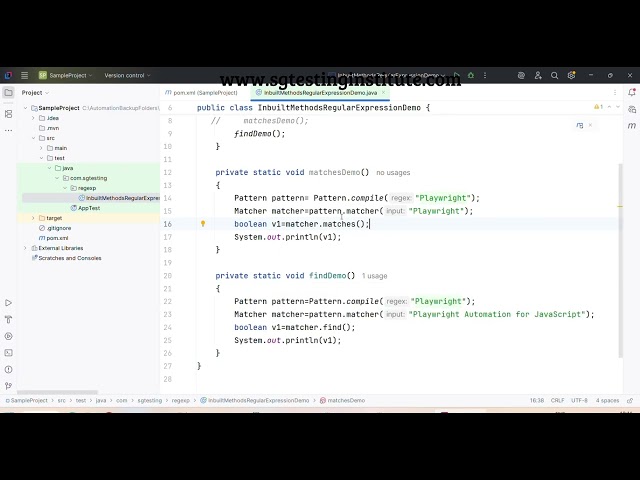Open the Database tool window

[x=632, y=109]
